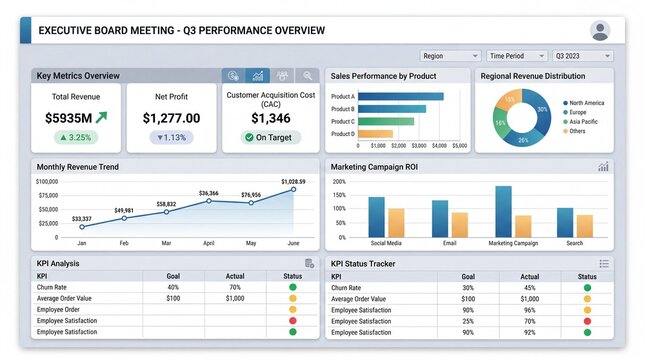Click the blue Email ROI bar

click(x=440, y=219)
